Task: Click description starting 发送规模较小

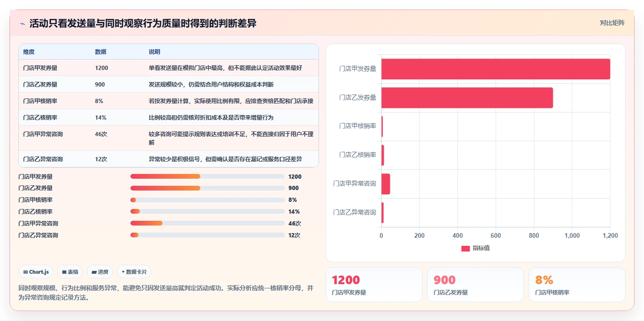Action: (211, 85)
